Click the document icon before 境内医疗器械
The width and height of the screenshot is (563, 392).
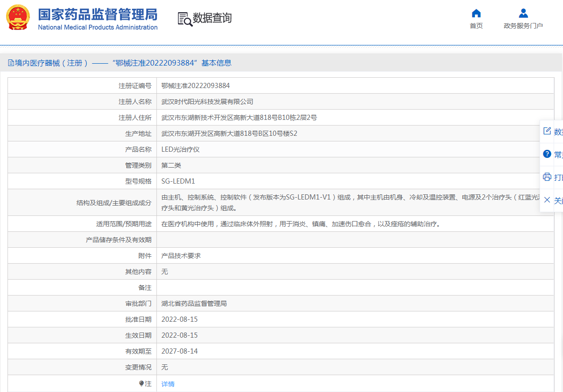click(x=11, y=63)
